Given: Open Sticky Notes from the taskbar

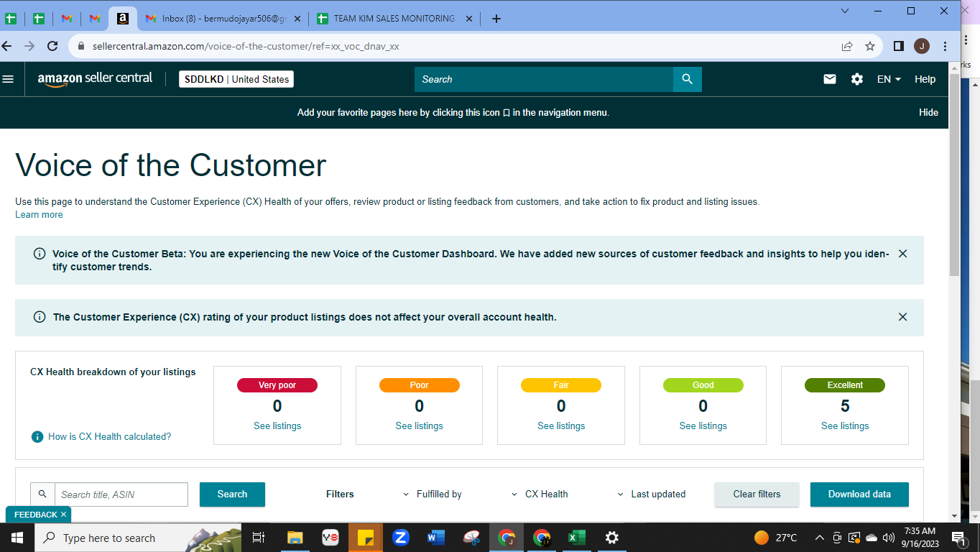Looking at the screenshot, I should tap(366, 538).
